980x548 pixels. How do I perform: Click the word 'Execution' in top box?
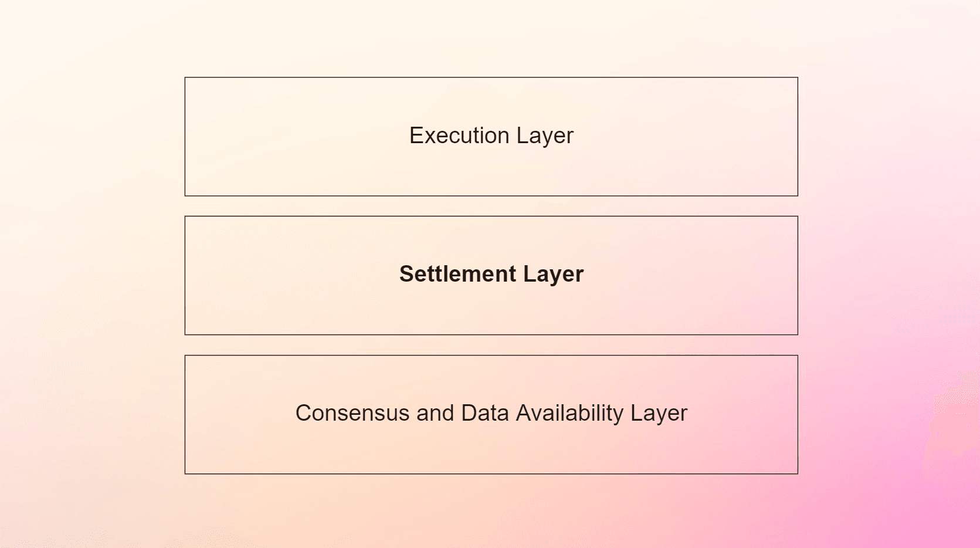(x=459, y=136)
